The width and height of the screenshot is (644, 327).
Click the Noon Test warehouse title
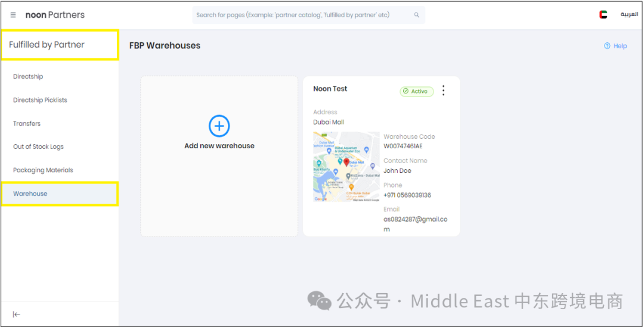[x=330, y=89]
